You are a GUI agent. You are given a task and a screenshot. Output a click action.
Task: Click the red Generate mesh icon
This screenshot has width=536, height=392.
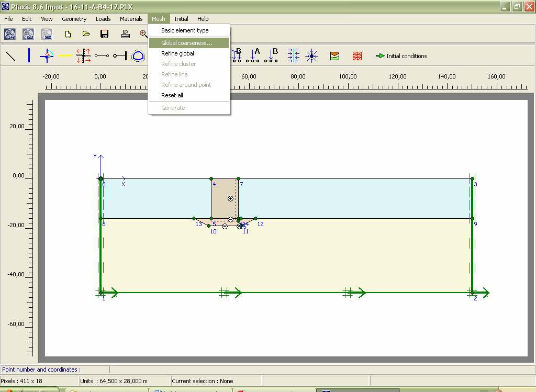pyautogui.click(x=357, y=55)
